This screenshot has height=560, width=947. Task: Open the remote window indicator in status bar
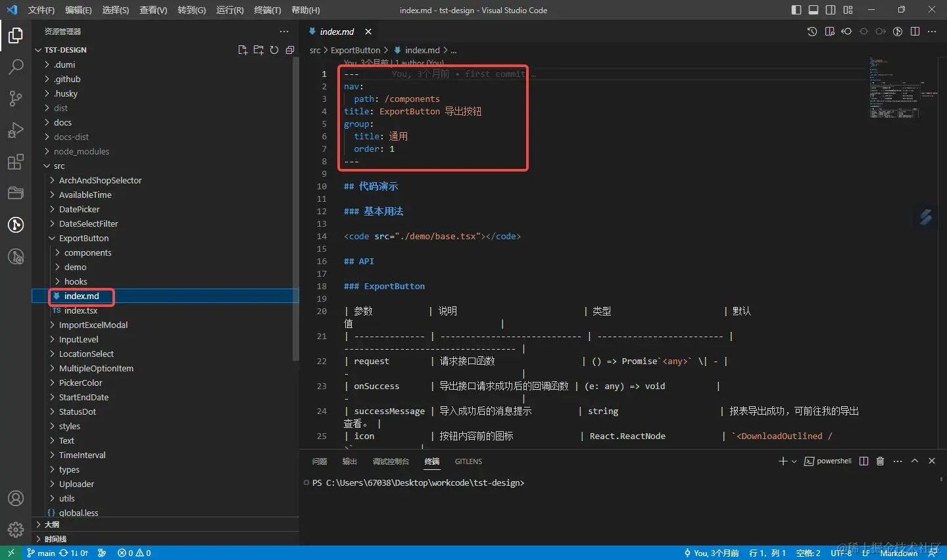tap(11, 553)
